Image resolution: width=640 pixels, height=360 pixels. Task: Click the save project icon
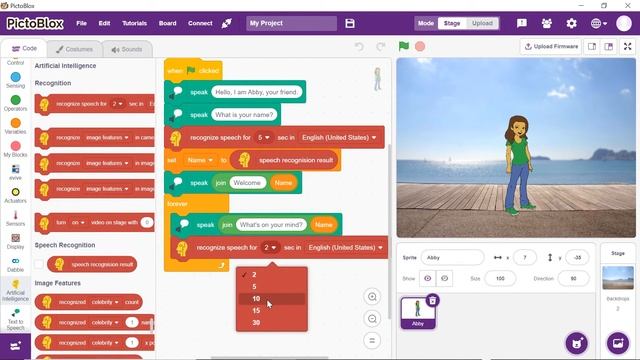[350, 23]
